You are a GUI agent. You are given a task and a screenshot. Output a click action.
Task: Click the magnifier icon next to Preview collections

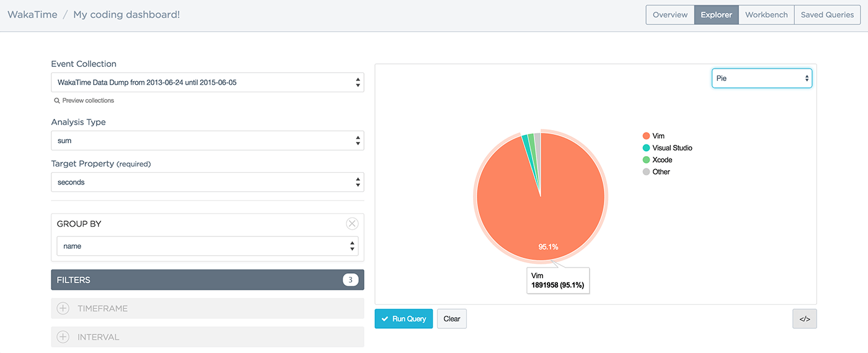click(x=57, y=100)
